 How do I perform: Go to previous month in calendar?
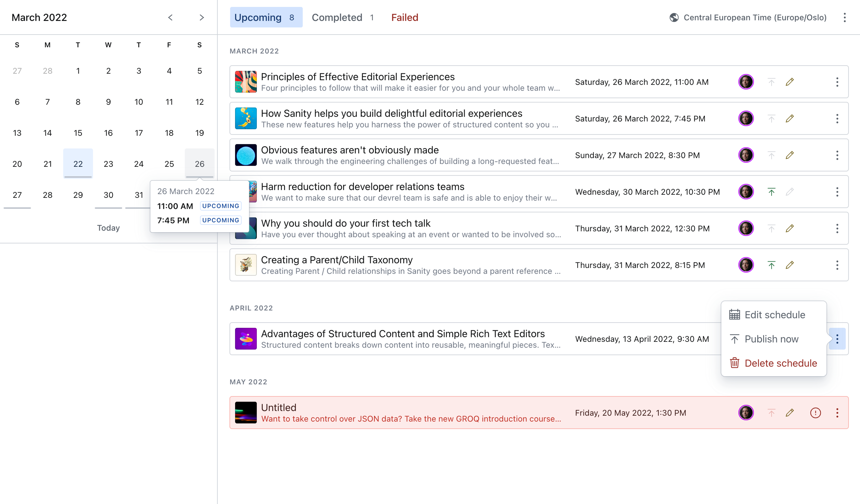170,17
